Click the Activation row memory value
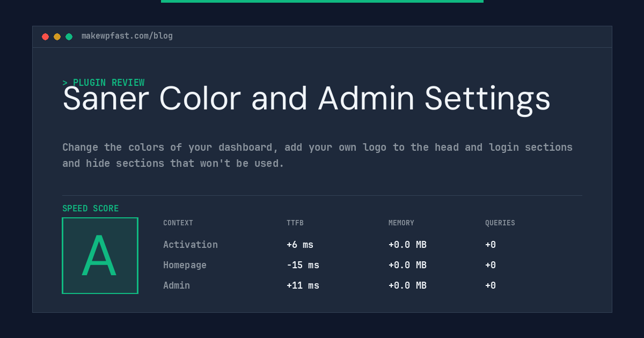 (x=407, y=245)
